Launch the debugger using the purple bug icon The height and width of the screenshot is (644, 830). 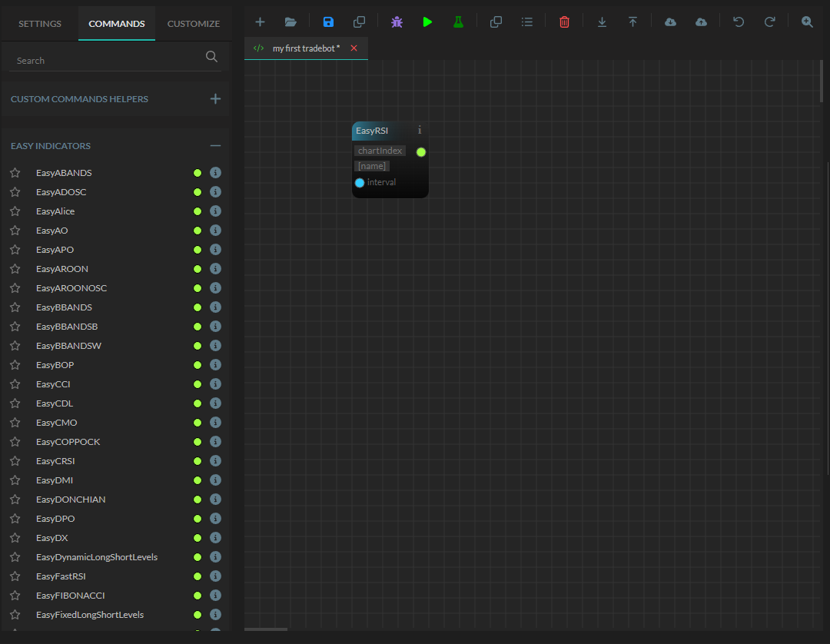pos(397,22)
